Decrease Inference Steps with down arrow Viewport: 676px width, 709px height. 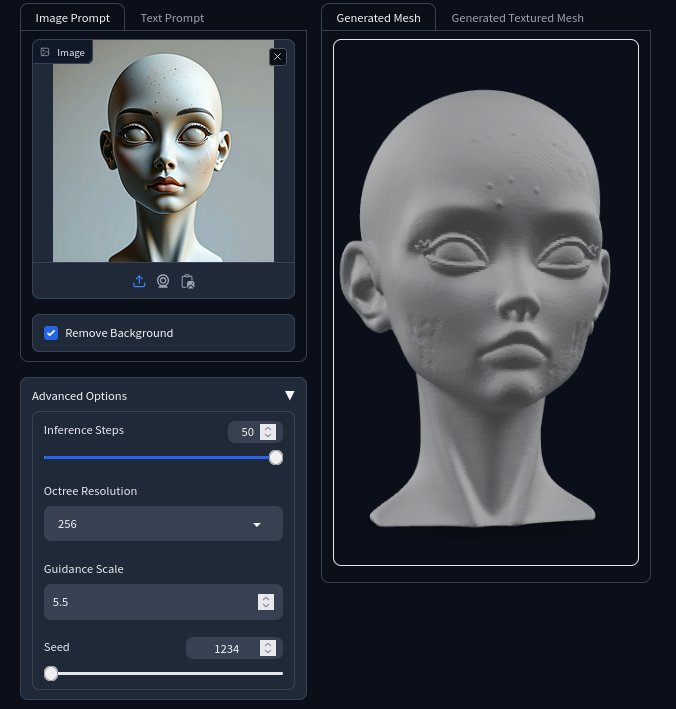tap(268, 435)
